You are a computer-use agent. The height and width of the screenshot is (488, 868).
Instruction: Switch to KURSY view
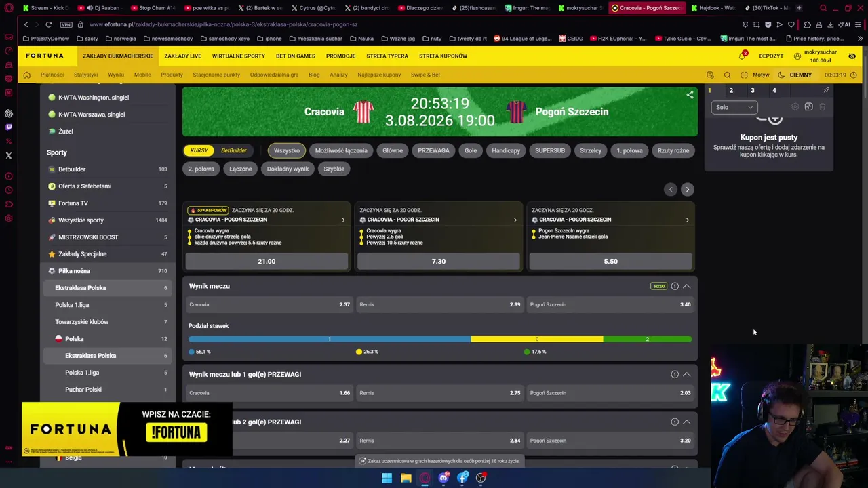pos(199,150)
